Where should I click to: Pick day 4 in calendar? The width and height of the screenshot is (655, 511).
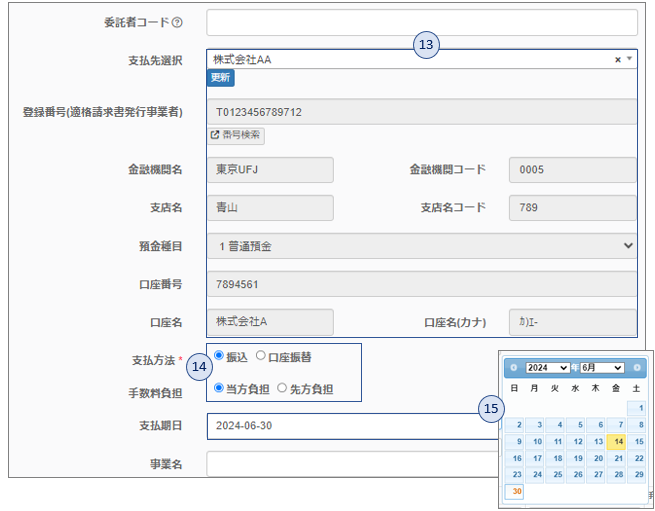point(555,425)
